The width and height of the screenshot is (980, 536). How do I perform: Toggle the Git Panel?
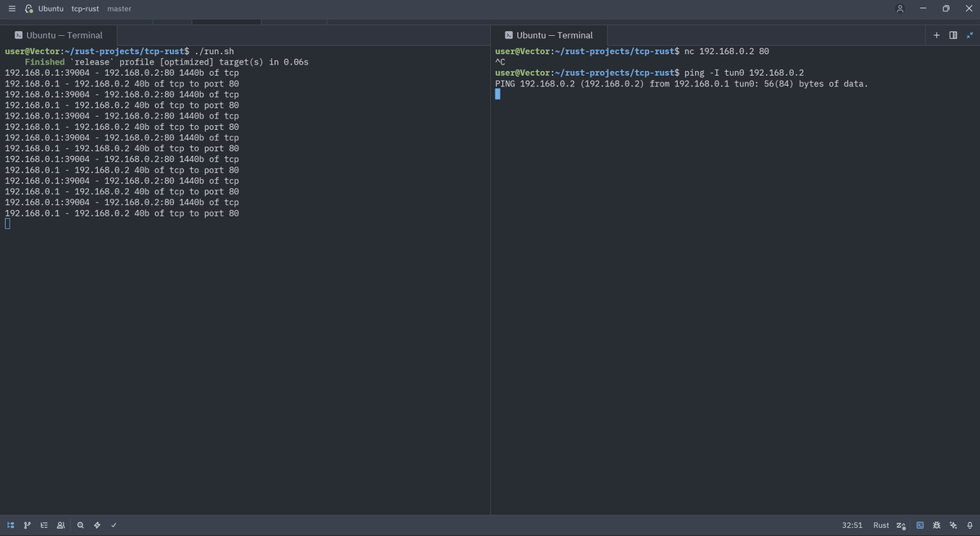[x=27, y=525]
